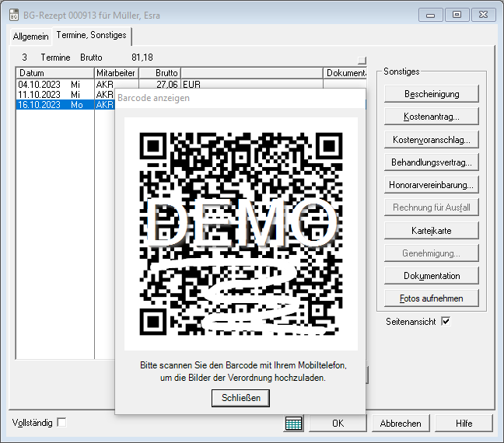Screen dimensions: 504x443
Task: Select the Termine, Sonstiges tab
Action: pyautogui.click(x=92, y=35)
